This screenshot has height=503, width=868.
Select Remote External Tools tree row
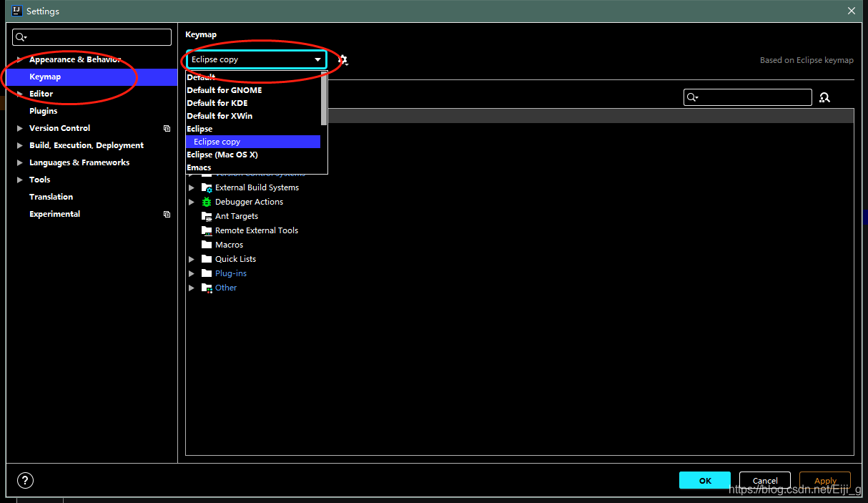pos(519,230)
